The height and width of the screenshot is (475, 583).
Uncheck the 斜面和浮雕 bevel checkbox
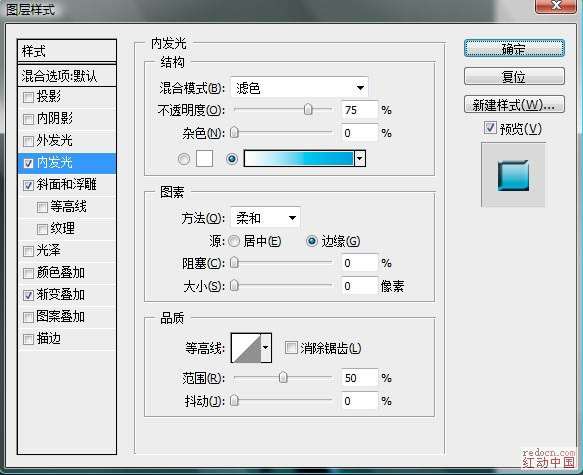pos(28,185)
